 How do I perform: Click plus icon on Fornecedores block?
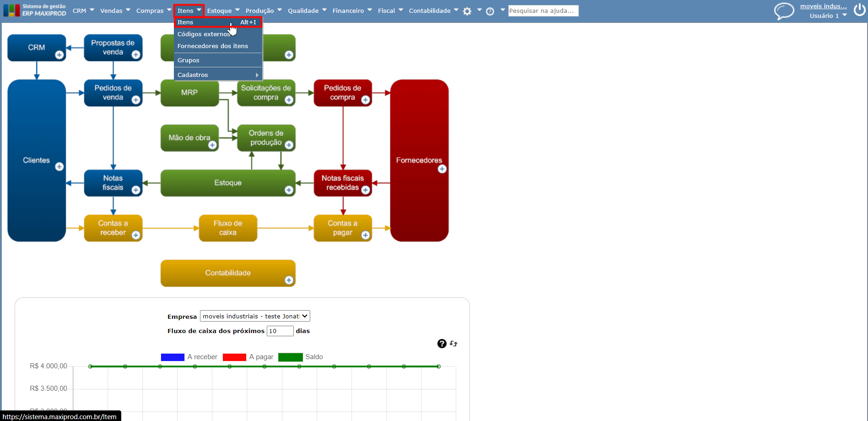pyautogui.click(x=442, y=169)
